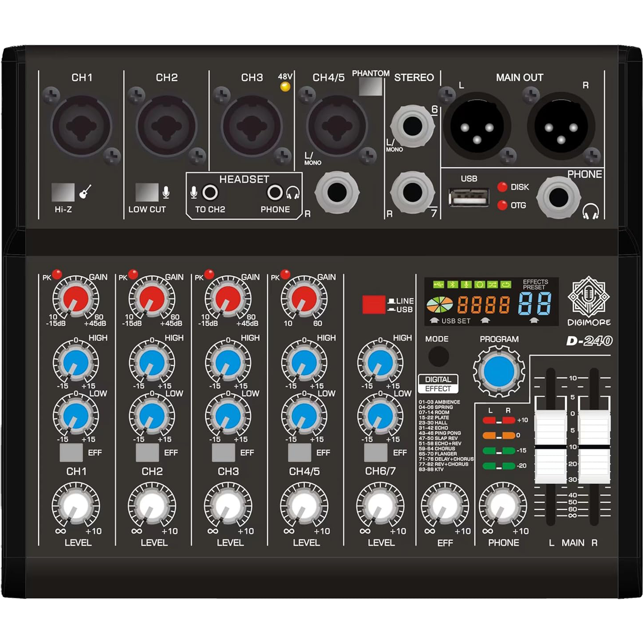644x644 pixels.
Task: Select the USB icon on the display
Action: [x=438, y=285]
